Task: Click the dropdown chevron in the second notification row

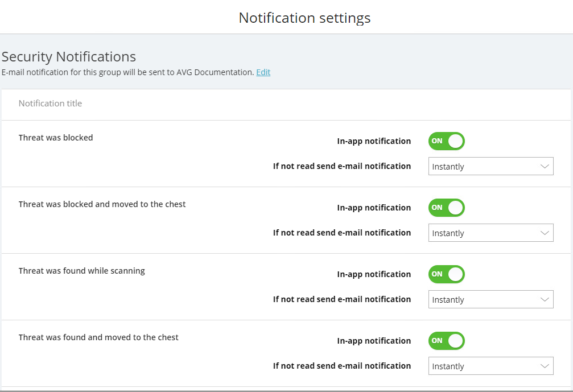Action: [545, 233]
